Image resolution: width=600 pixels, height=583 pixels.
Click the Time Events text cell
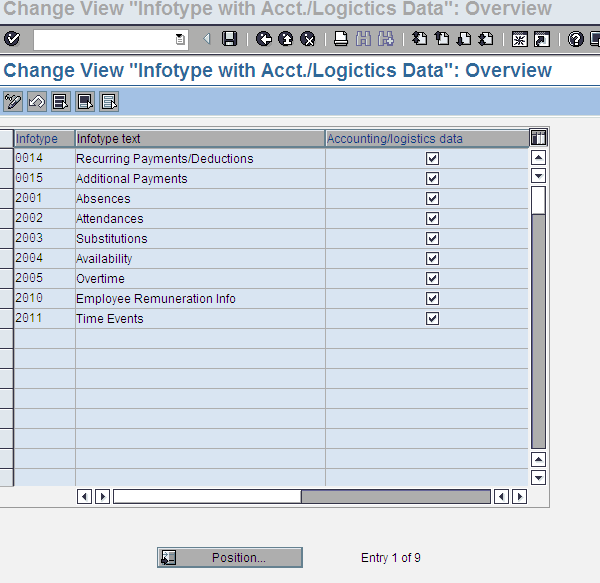(x=200, y=318)
